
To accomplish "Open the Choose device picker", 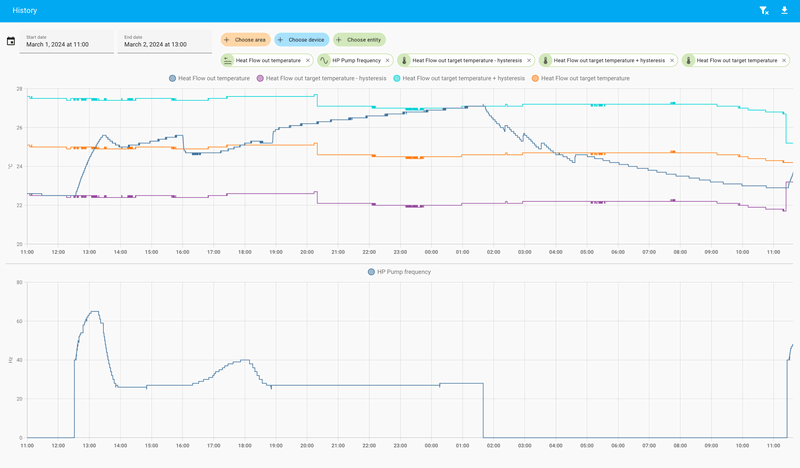I will pos(302,40).
